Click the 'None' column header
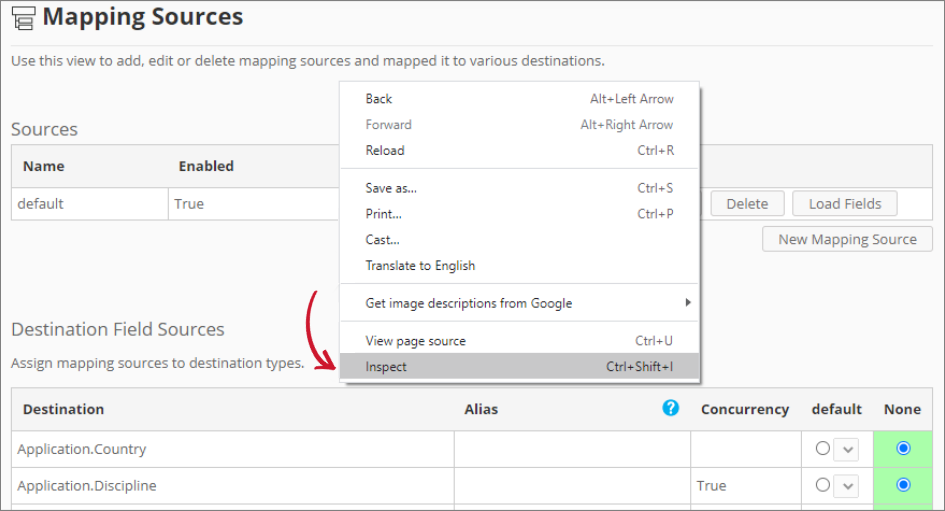Image resolution: width=945 pixels, height=511 pixels. 902,409
